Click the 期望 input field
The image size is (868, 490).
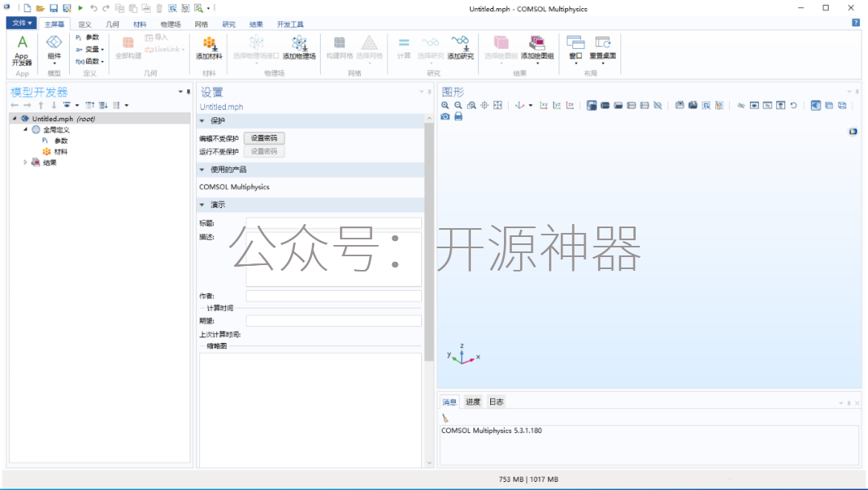334,321
